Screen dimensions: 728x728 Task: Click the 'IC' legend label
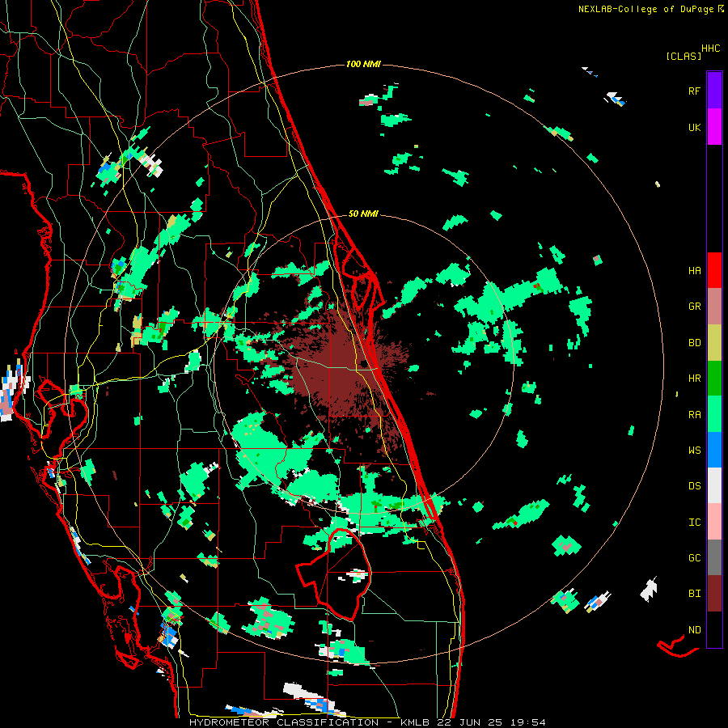click(694, 523)
